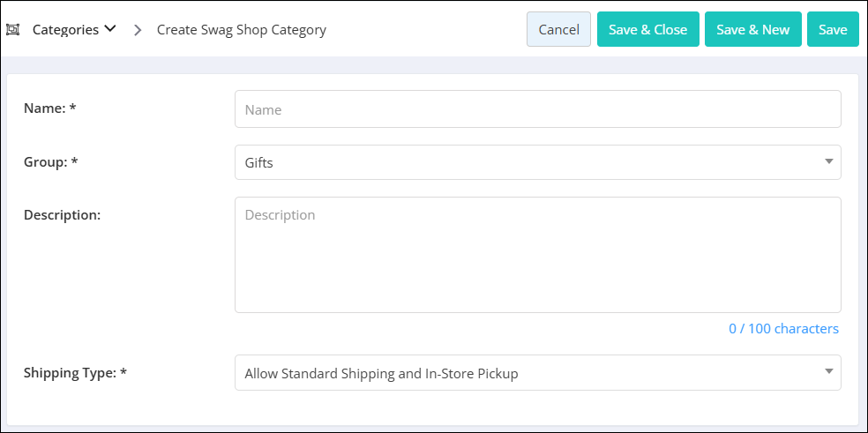Expand the Categories breadcrumb chevron
This screenshot has width=868, height=433.
pyautogui.click(x=110, y=28)
